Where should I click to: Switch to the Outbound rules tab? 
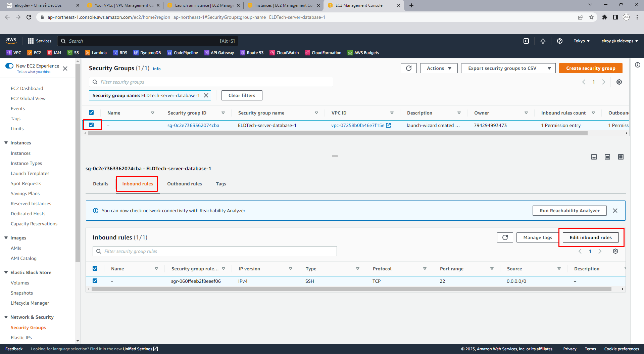(x=185, y=184)
